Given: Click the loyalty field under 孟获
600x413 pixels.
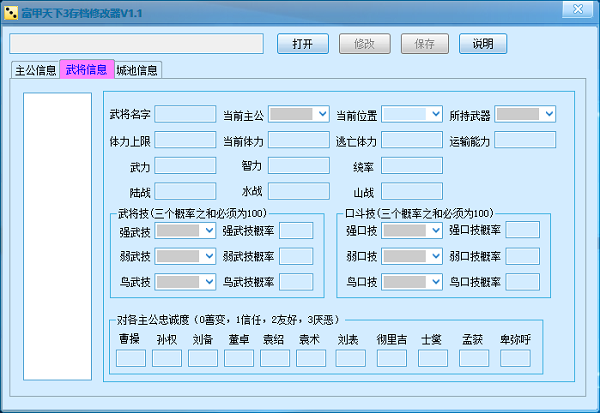Looking at the screenshot, I should click(474, 358).
